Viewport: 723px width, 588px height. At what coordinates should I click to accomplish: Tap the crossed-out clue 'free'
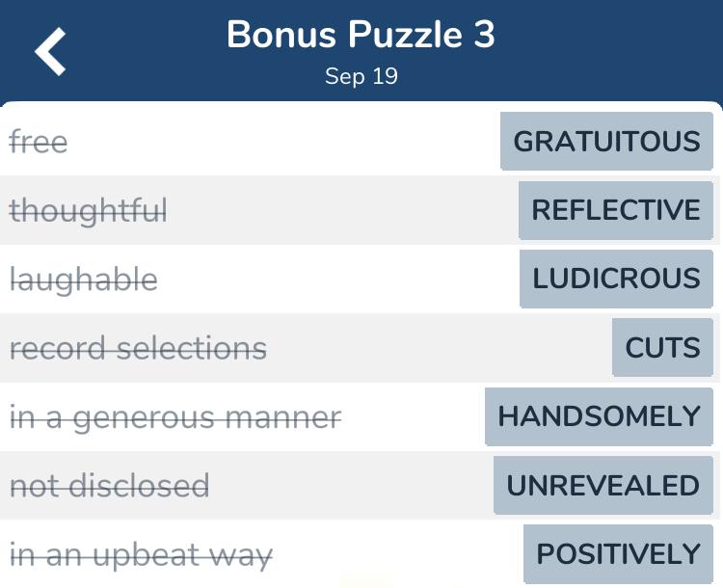click(39, 142)
